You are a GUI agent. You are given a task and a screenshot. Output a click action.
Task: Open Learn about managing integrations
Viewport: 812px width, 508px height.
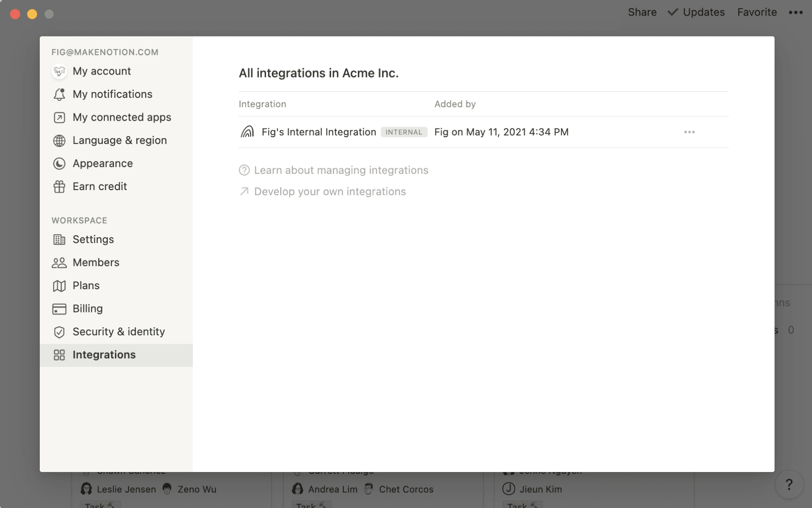click(341, 170)
